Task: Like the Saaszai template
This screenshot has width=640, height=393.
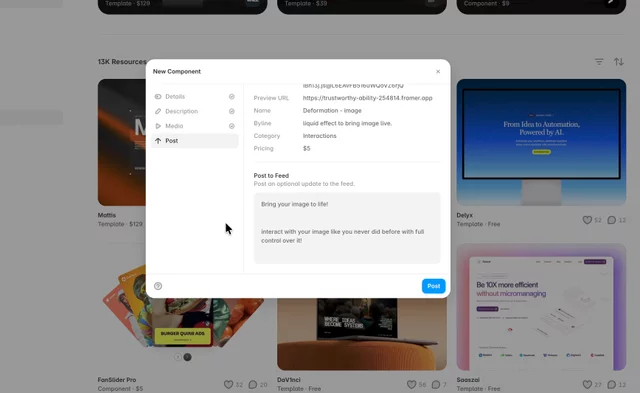Action: click(x=587, y=384)
